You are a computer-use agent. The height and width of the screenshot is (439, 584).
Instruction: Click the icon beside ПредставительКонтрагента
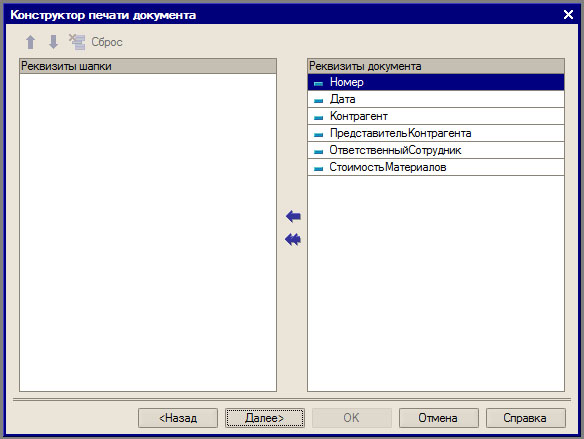tap(318, 135)
